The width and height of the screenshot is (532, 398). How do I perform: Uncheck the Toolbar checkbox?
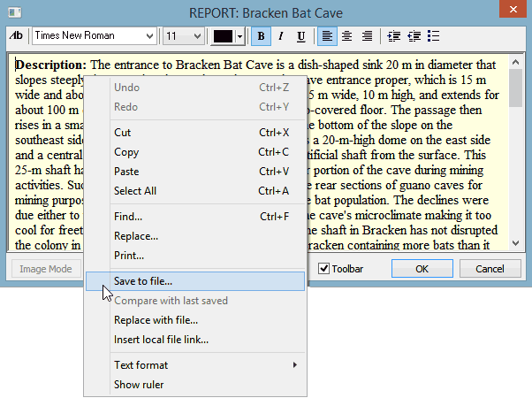324,269
